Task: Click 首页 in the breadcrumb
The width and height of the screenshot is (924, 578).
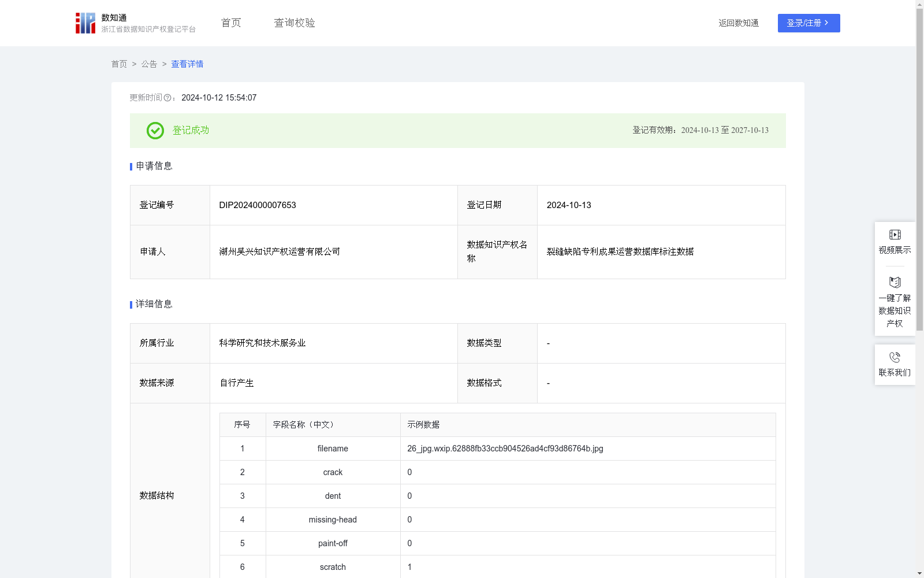Action: 119,64
